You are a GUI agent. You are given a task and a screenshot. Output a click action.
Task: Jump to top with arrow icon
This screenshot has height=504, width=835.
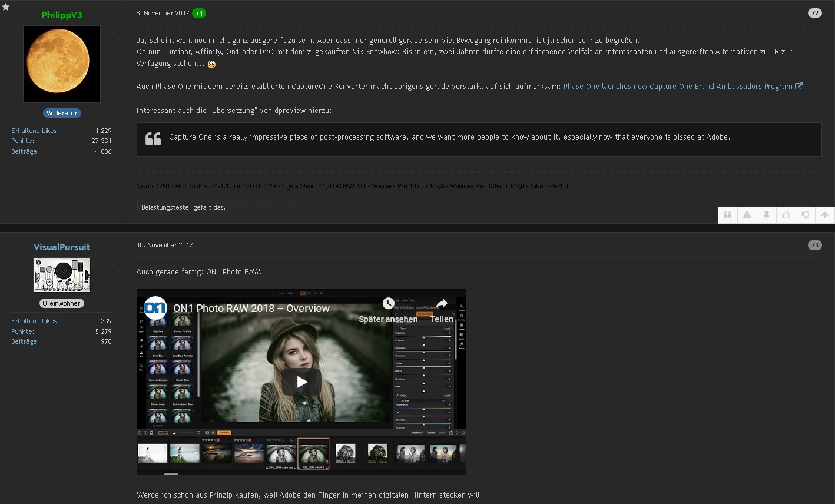click(825, 215)
